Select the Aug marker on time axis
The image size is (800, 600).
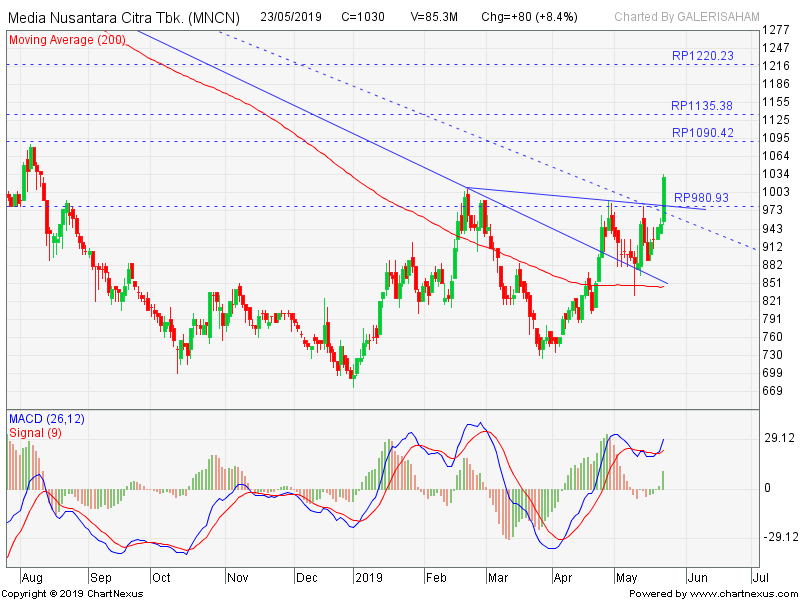coord(32,577)
